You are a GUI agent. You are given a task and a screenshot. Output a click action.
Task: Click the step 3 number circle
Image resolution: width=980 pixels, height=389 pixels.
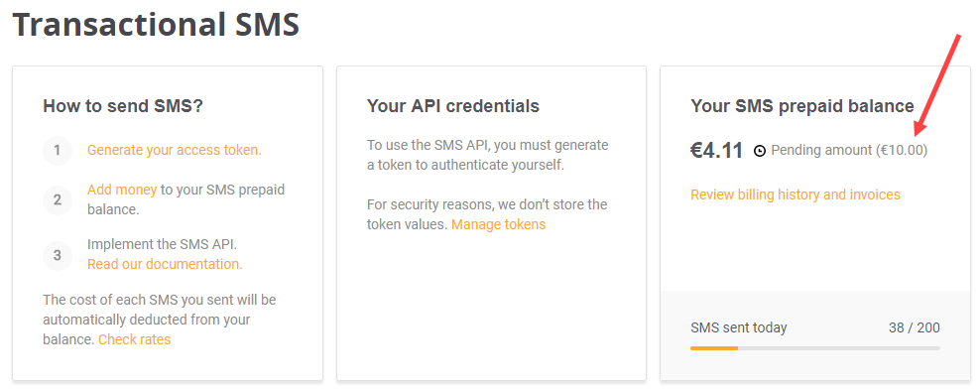(58, 255)
